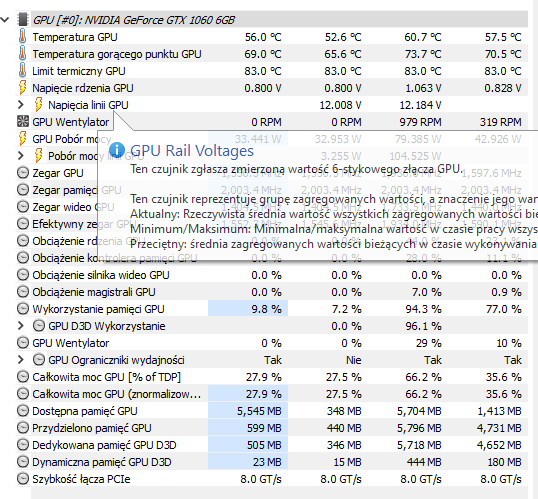This screenshot has width=538, height=499.
Task: Expand the Napięcia linii GPU group
Action: pos(21,105)
